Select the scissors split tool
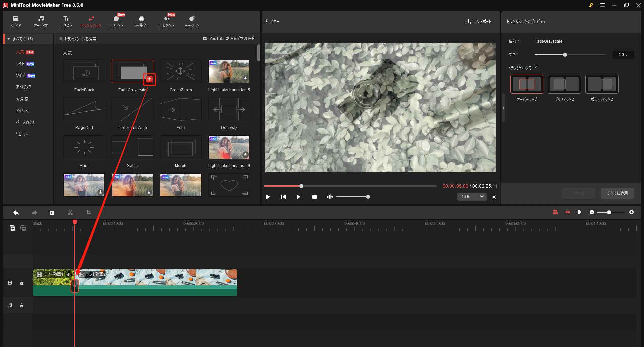 (70, 212)
